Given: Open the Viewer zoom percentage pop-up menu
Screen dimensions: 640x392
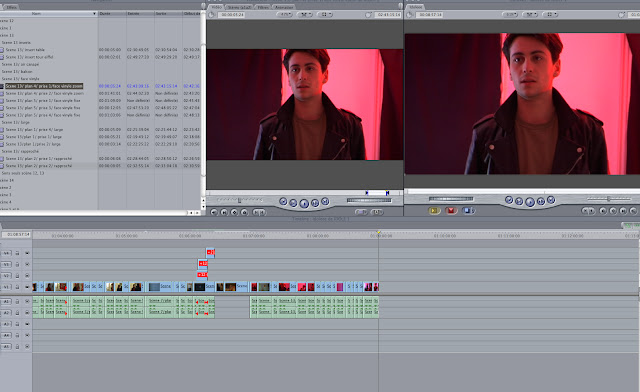Looking at the screenshot, I should tap(284, 14).
